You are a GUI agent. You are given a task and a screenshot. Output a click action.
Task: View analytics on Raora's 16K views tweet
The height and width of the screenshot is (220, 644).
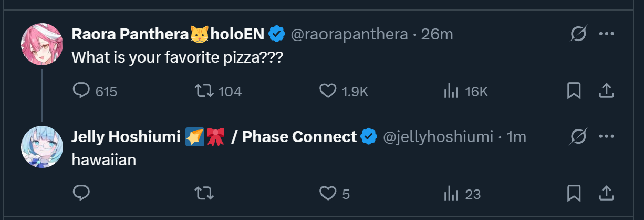451,92
